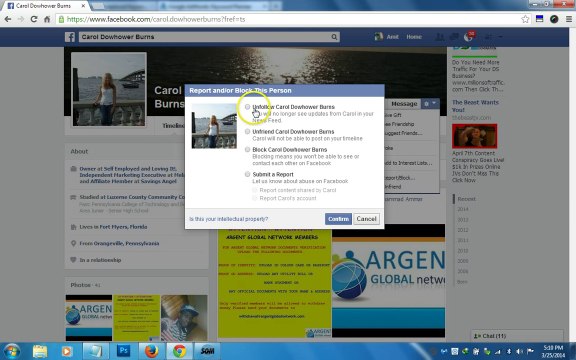The height and width of the screenshot is (360, 576).
Task: Click the 'In a relationship' entry
Action: pos(100,260)
